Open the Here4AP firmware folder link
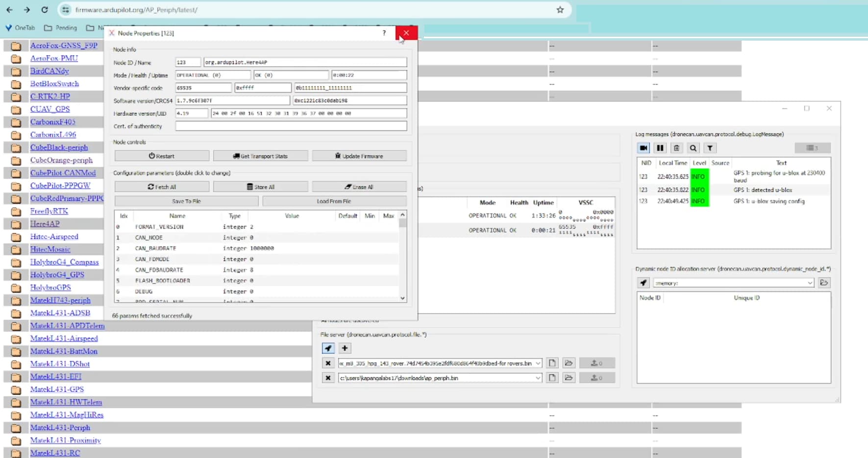This screenshot has height=458, width=868. coord(45,224)
